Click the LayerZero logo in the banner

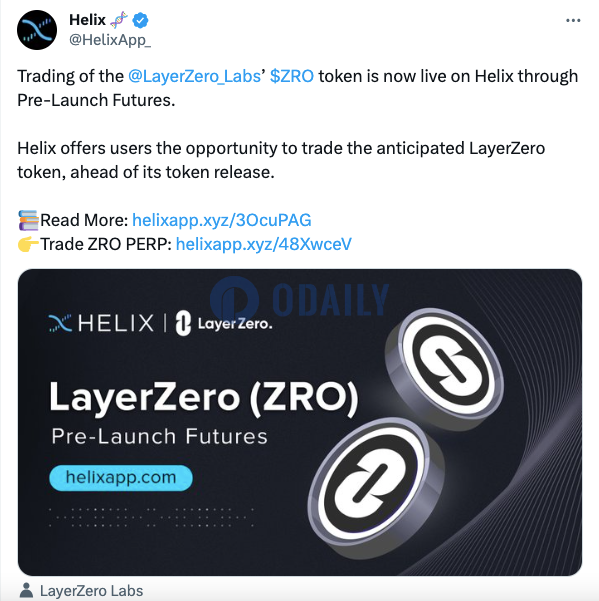pyautogui.click(x=224, y=323)
